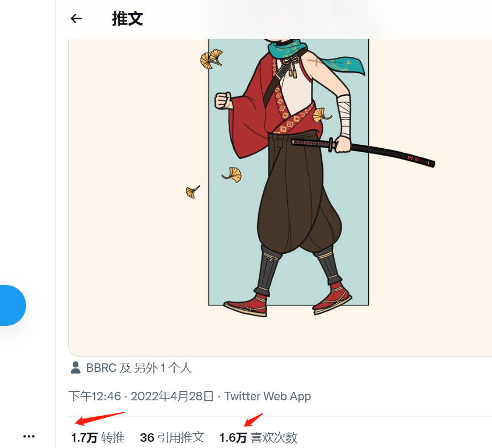
Task: Go back using the left arrow
Action: tap(76, 19)
